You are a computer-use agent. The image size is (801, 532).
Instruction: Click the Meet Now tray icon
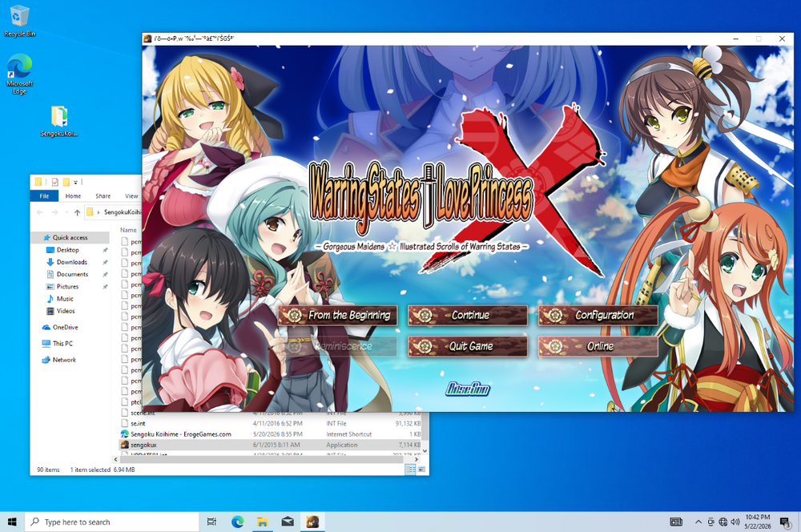(x=710, y=522)
